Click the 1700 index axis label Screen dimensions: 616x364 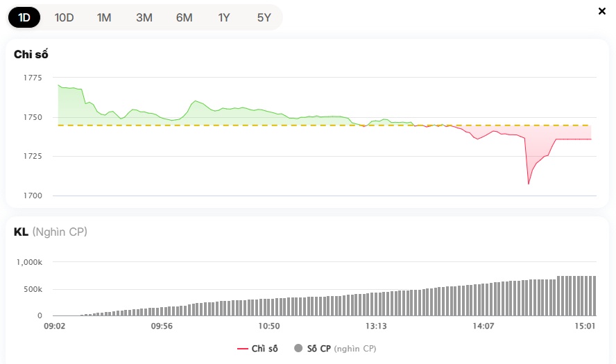pyautogui.click(x=33, y=196)
